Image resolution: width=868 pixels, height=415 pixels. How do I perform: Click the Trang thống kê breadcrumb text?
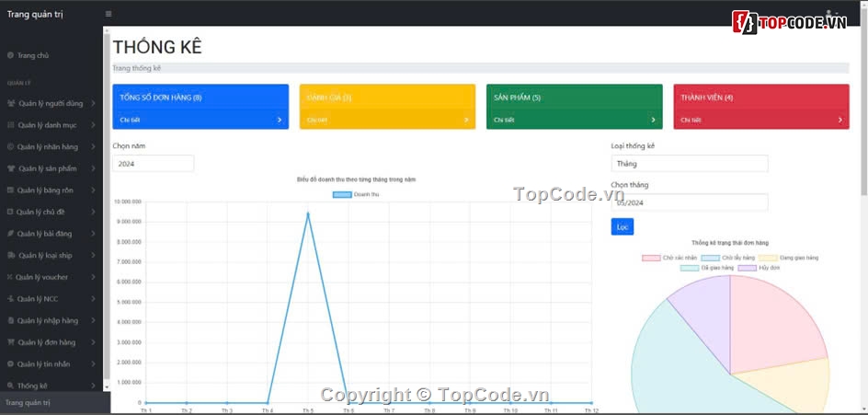pos(136,68)
